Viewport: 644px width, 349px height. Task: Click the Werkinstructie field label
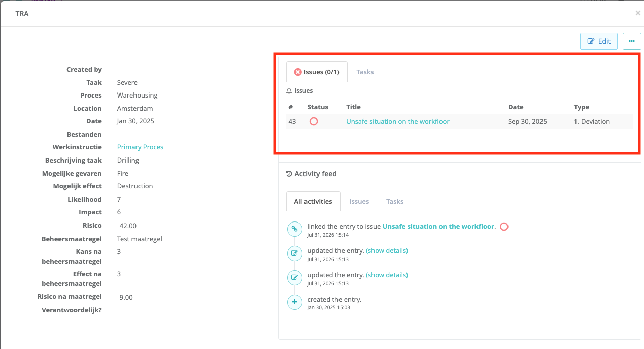pos(77,147)
